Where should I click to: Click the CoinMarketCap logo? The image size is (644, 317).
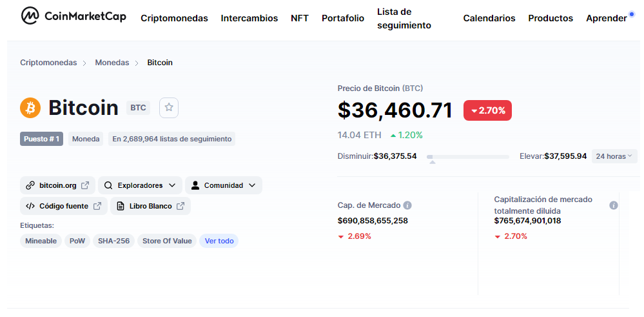click(73, 17)
